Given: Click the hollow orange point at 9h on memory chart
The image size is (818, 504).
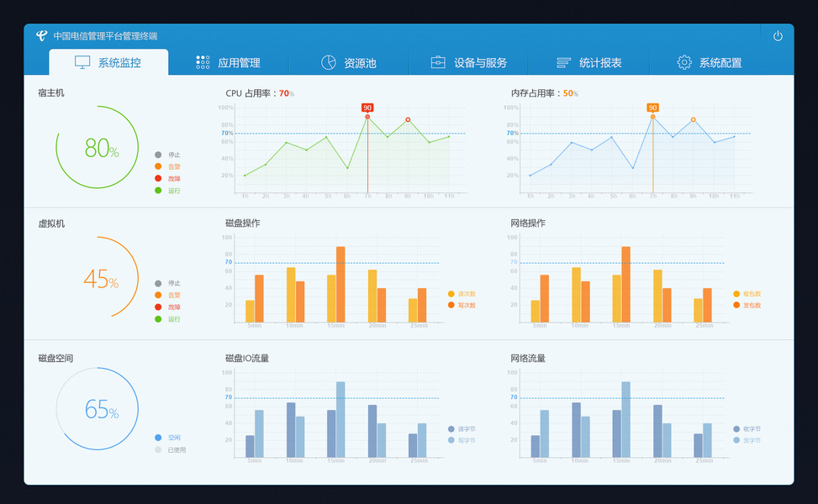Looking at the screenshot, I should tap(694, 120).
